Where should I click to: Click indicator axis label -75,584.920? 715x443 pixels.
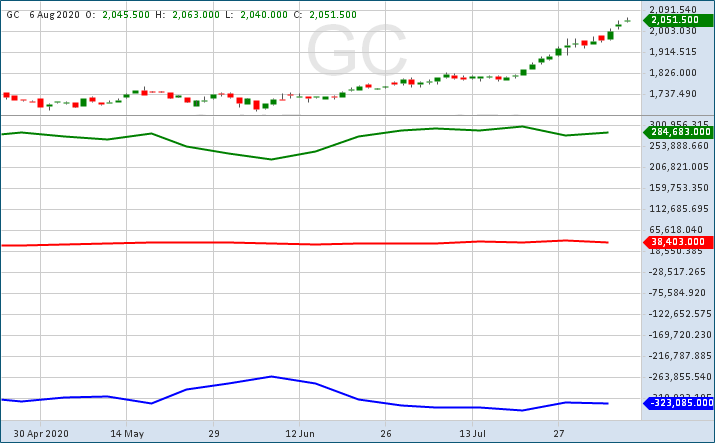(679, 293)
